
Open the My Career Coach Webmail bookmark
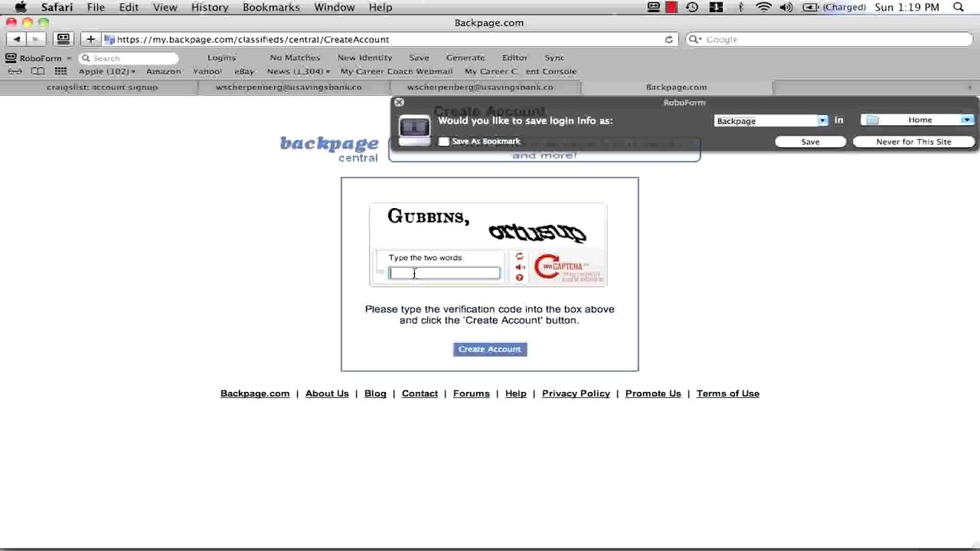tap(397, 71)
